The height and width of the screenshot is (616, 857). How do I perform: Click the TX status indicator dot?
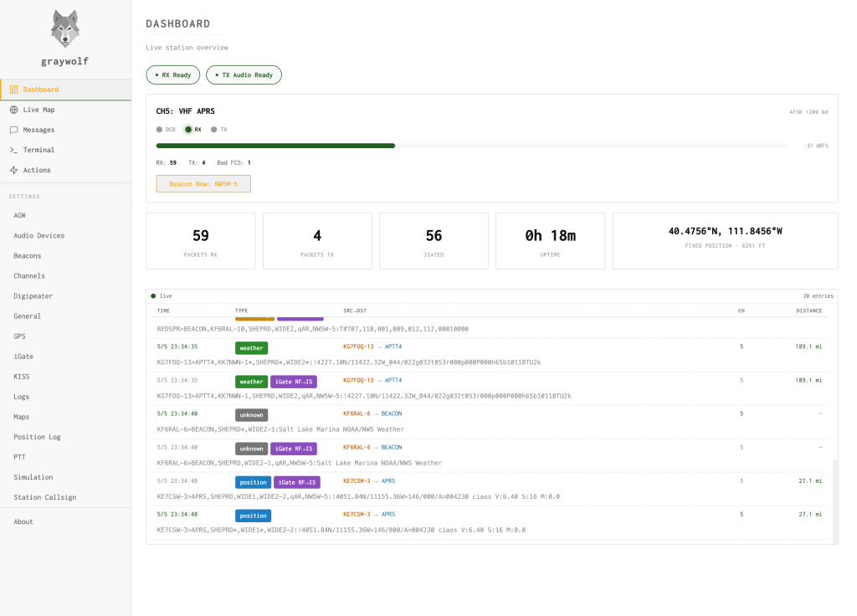click(213, 130)
